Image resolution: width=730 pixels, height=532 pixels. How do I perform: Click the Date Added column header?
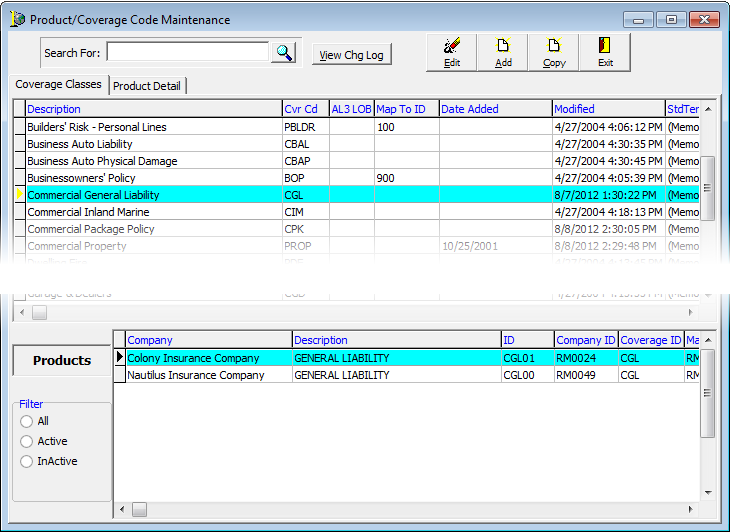coord(495,109)
